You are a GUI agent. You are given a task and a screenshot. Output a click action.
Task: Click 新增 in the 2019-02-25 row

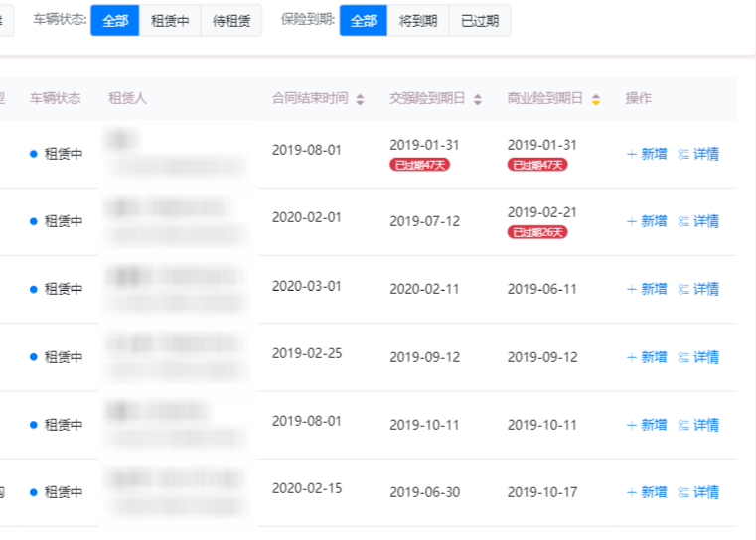[647, 357]
